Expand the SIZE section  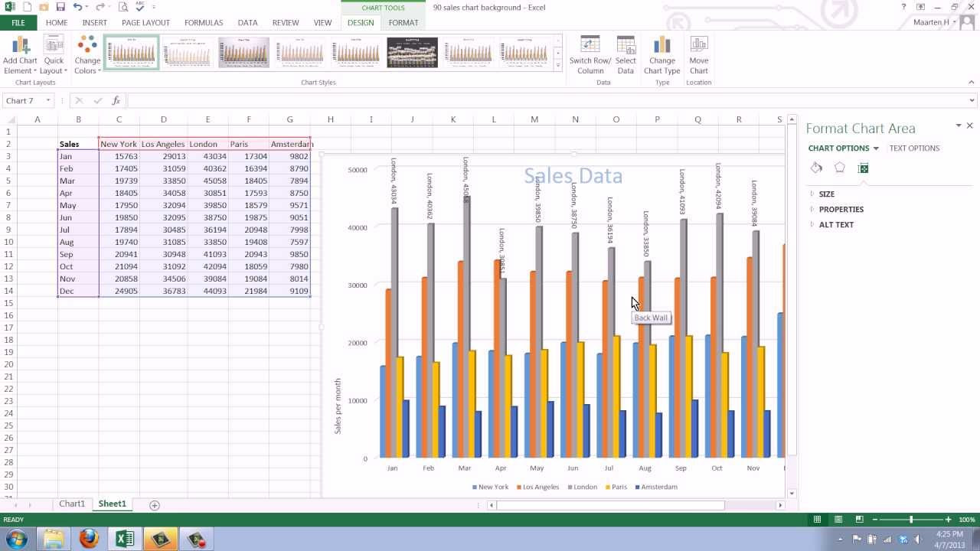coord(826,194)
